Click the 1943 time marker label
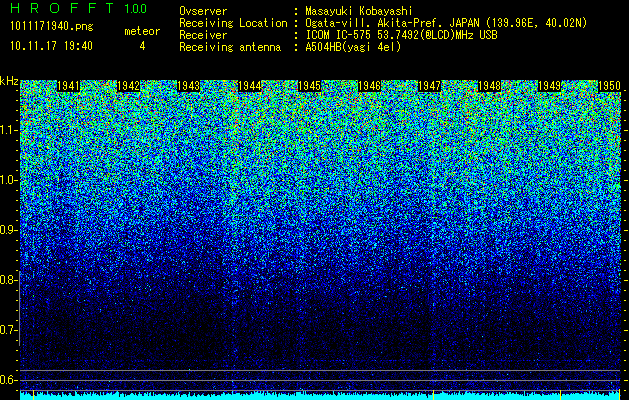 pos(189,86)
